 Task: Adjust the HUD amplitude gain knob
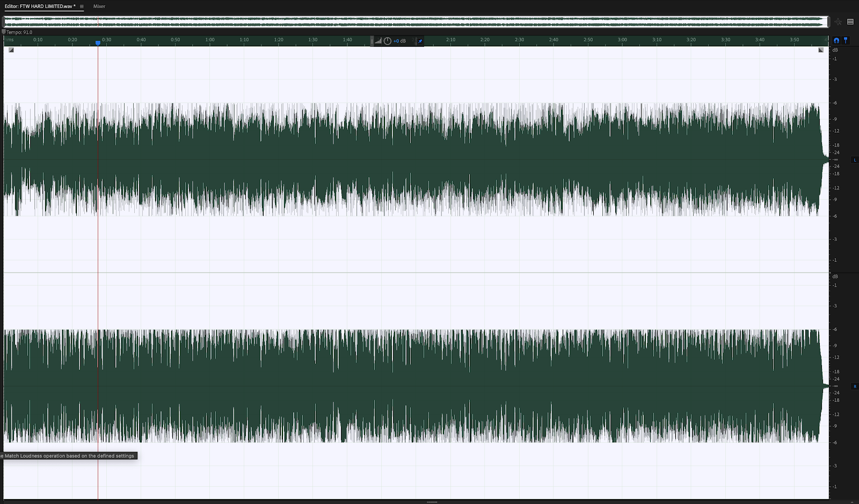[x=388, y=41]
